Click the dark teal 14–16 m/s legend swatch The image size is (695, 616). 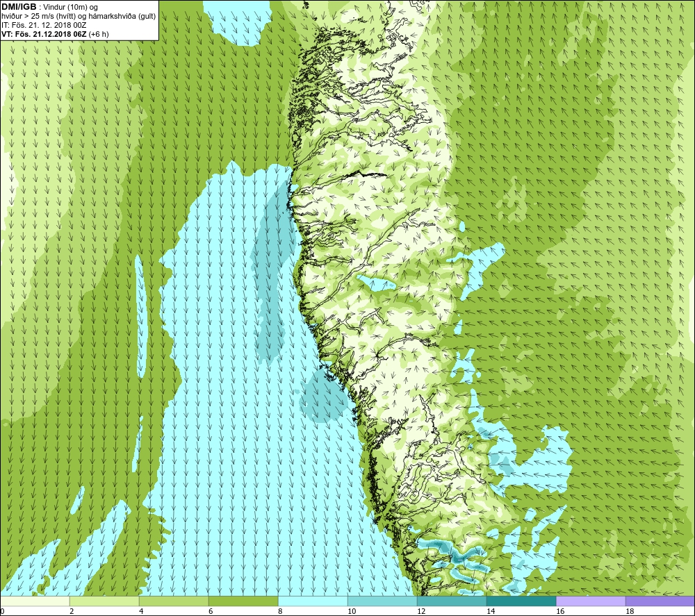[x=521, y=601]
